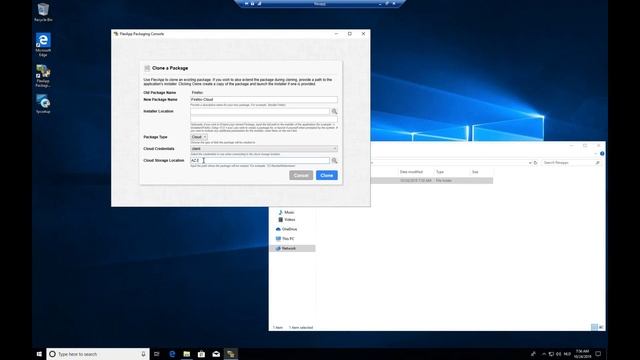640x360 pixels.
Task: Click the New Package Name field
Action: pyautogui.click(x=264, y=99)
